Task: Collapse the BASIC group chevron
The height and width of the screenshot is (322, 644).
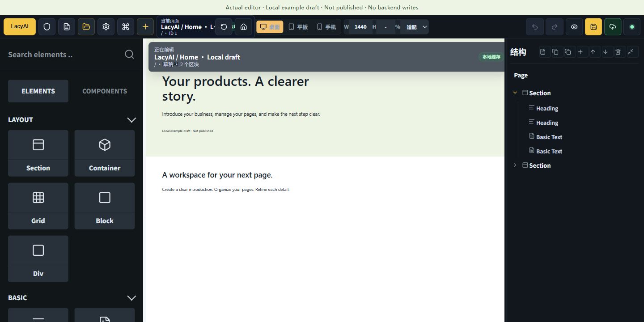Action: click(x=131, y=298)
